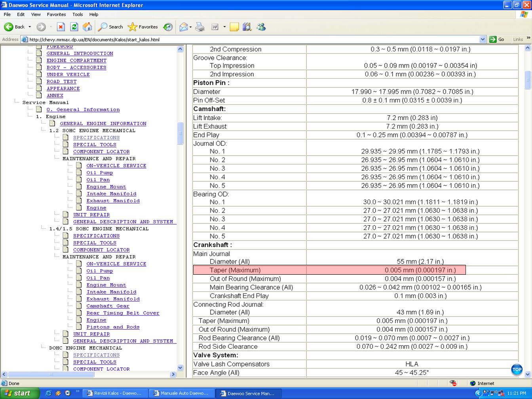532x399 pixels.
Task: Click the Stop loading toolbar icon
Action: tap(61, 27)
